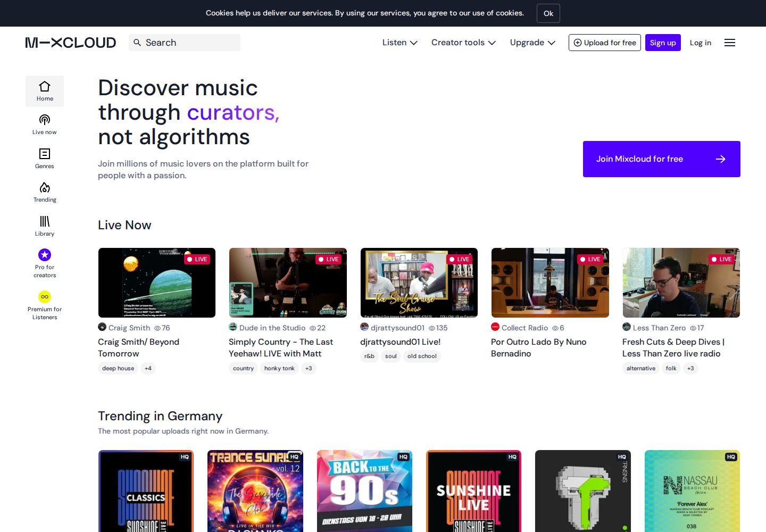
Task: Open djrattysound01 Live! title
Action: click(401, 342)
